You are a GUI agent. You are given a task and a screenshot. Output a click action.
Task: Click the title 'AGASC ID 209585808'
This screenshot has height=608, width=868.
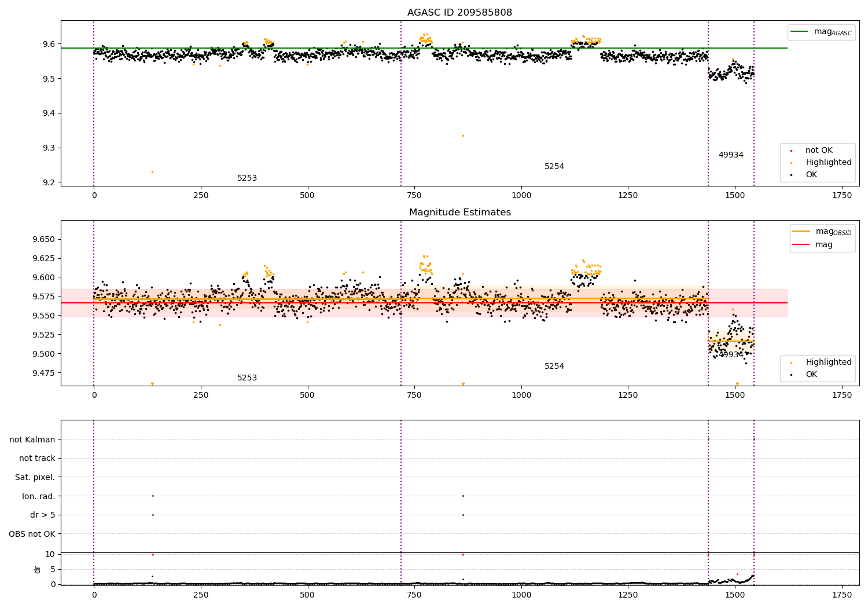[459, 13]
